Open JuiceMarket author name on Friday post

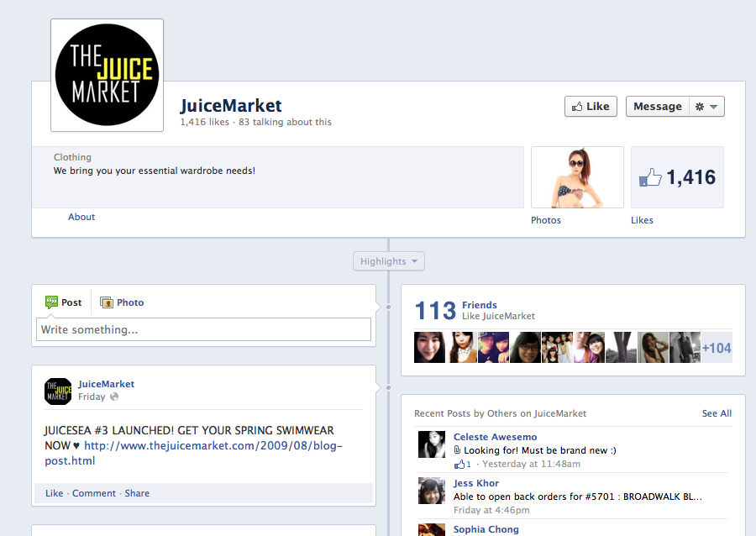pos(106,384)
